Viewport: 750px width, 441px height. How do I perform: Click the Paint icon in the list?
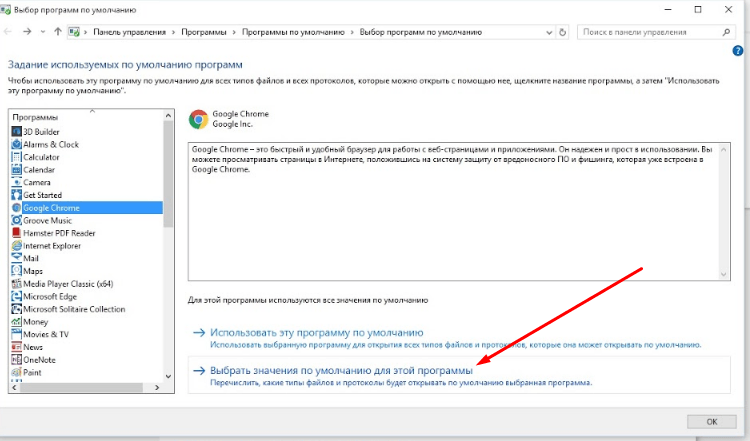[x=16, y=372]
